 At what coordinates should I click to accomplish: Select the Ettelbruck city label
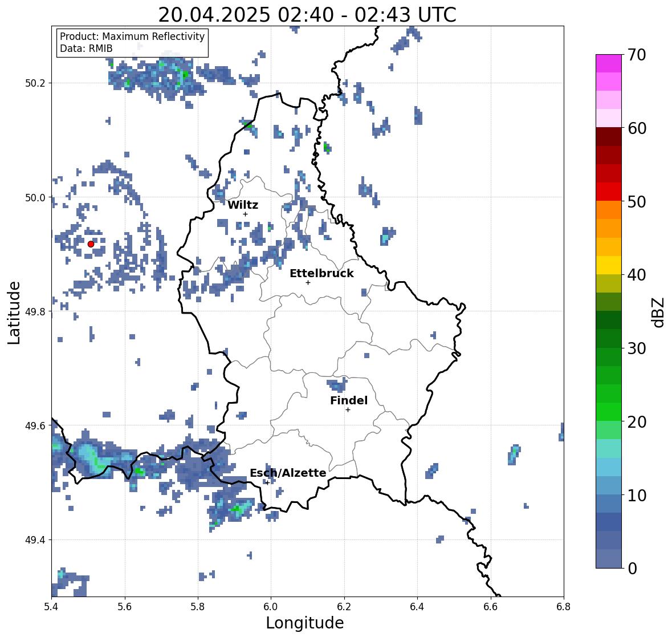click(x=322, y=274)
